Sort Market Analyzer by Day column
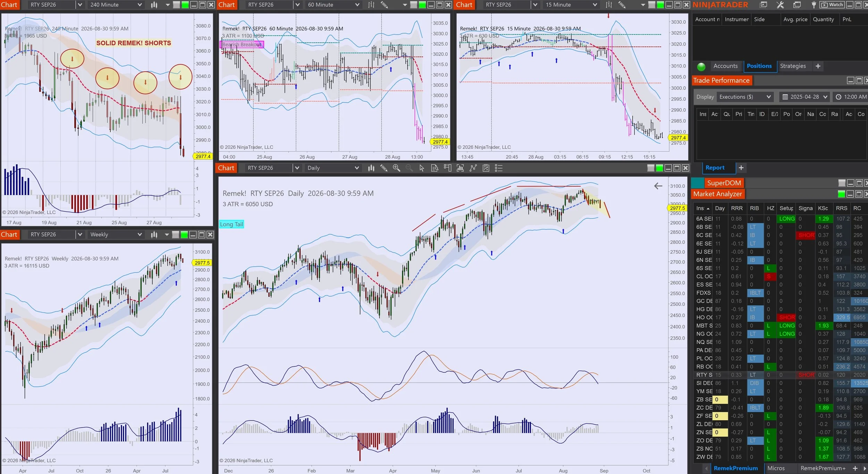868x474 pixels. [720, 208]
